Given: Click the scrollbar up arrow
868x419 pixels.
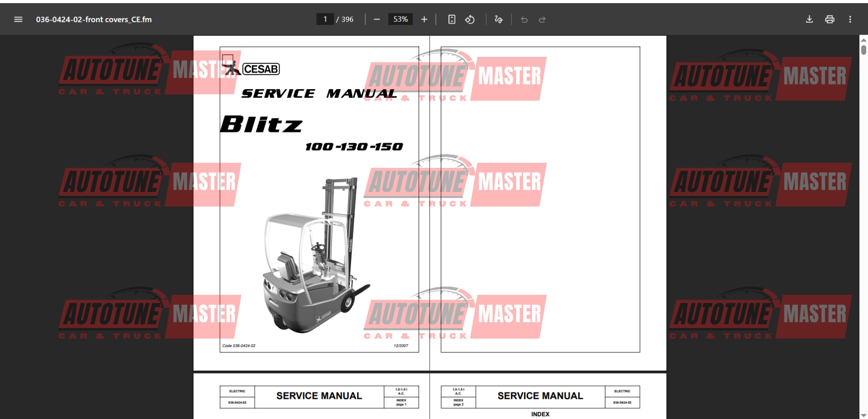Looking at the screenshot, I should [863, 40].
